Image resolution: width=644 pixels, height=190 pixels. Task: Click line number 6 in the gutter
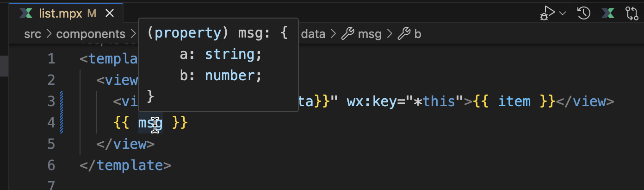(x=51, y=165)
